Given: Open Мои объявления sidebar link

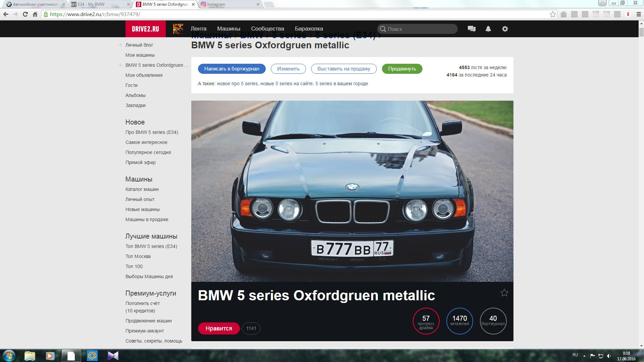Looking at the screenshot, I should [x=144, y=75].
